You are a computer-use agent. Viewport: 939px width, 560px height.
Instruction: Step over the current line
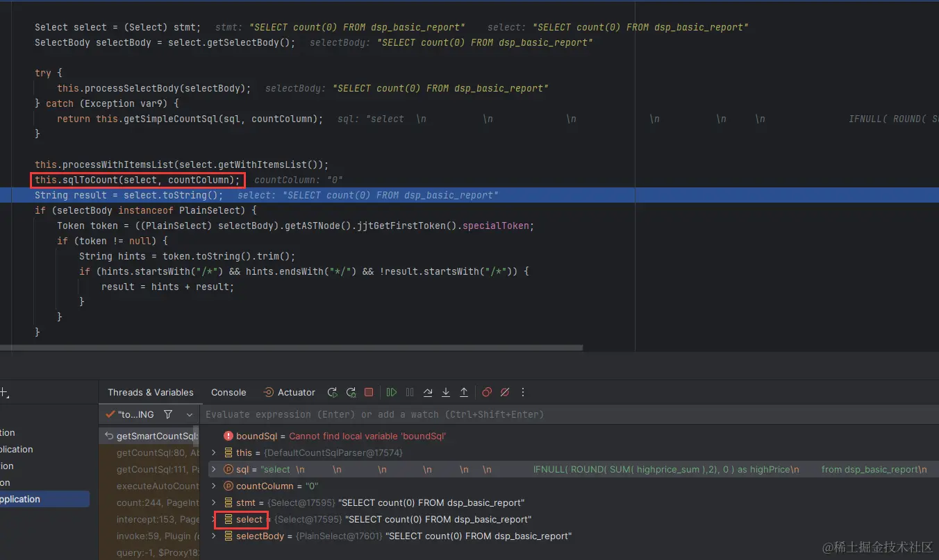pos(428,392)
